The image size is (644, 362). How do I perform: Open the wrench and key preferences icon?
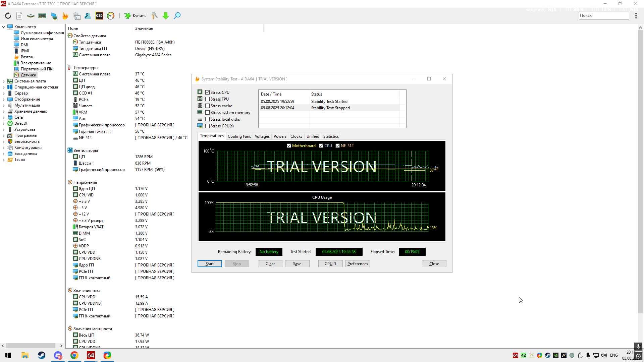(x=154, y=16)
